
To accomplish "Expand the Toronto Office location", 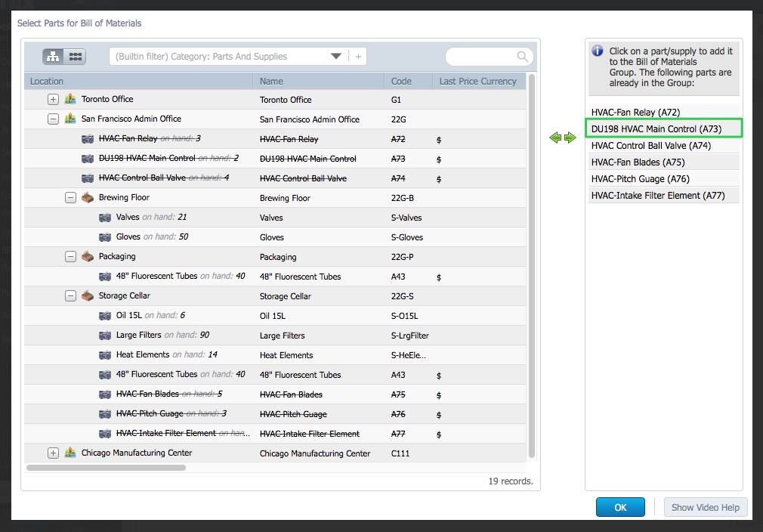I will coord(53,99).
